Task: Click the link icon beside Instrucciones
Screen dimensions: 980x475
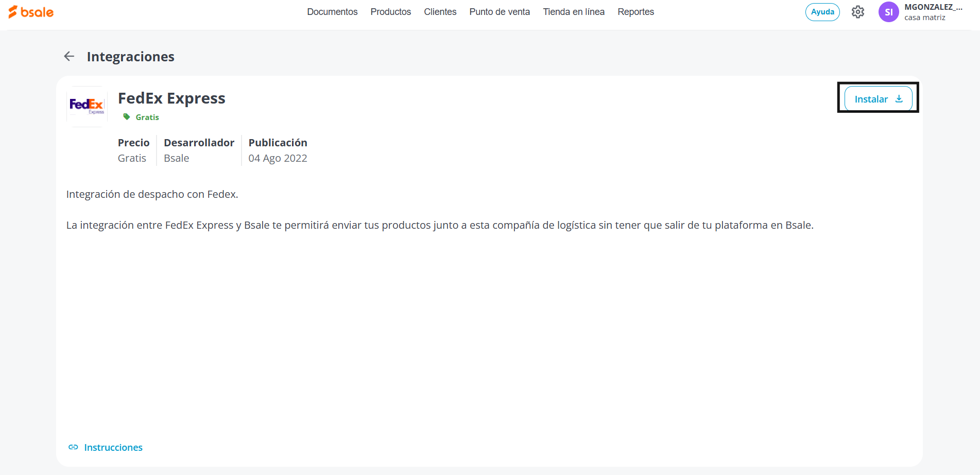Action: pos(73,447)
